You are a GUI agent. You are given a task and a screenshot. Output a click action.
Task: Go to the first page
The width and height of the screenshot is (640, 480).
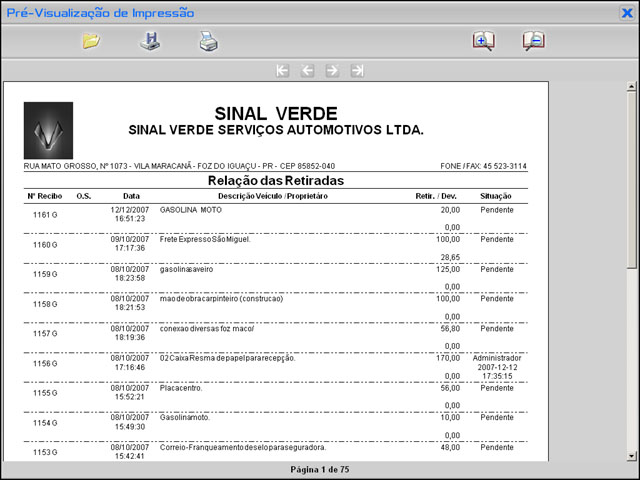point(282,71)
